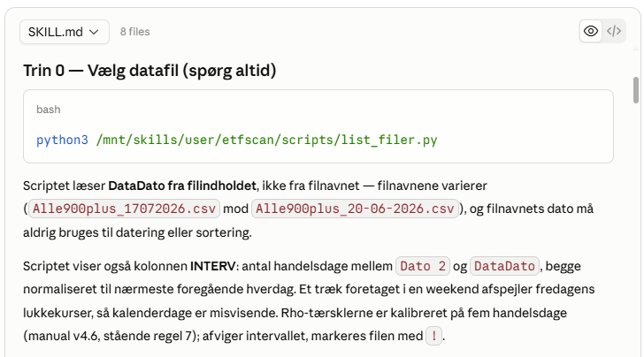644x357 pixels.
Task: Click the DataDato inline code tag
Action: 504,266
